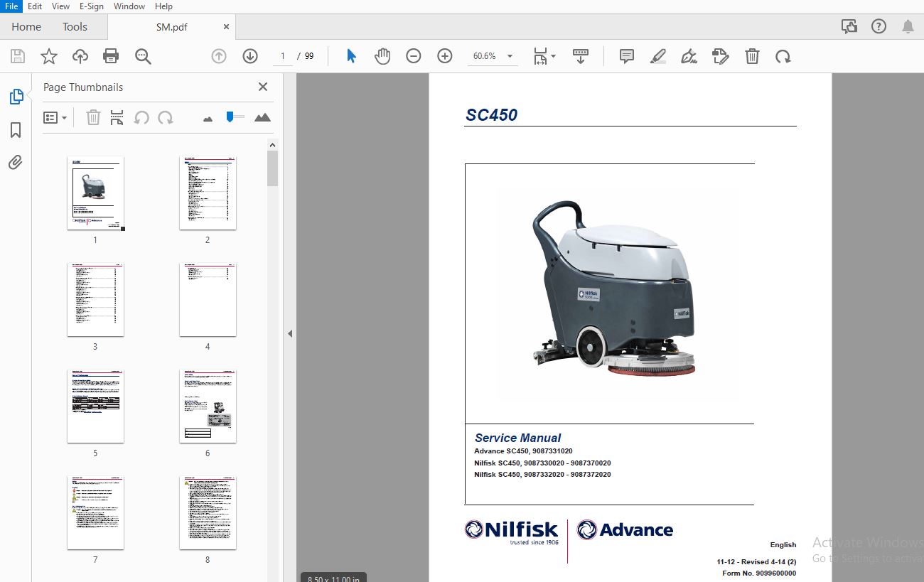The image size is (924, 582).
Task: Open the share feedback chat icon
Action: 849,27
